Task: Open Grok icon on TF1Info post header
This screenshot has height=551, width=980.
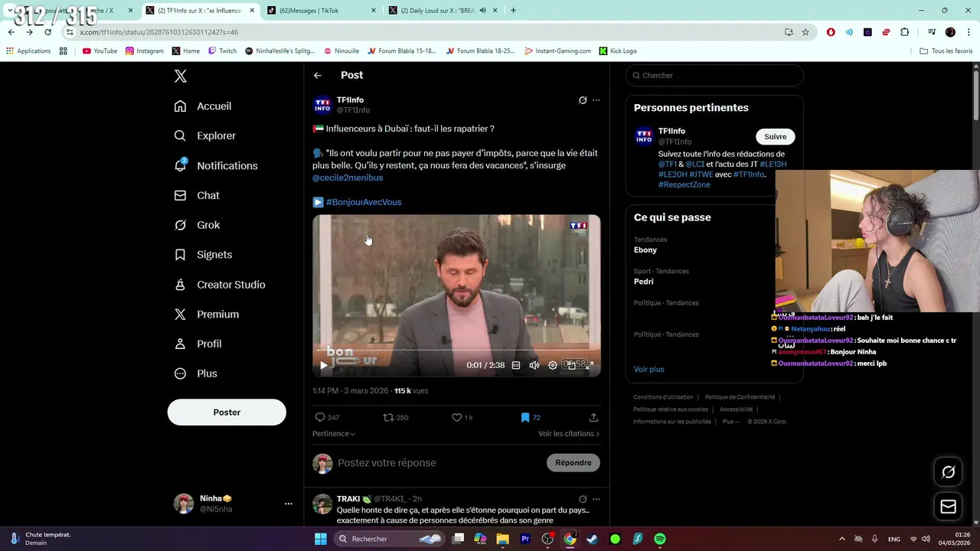Action: point(583,100)
